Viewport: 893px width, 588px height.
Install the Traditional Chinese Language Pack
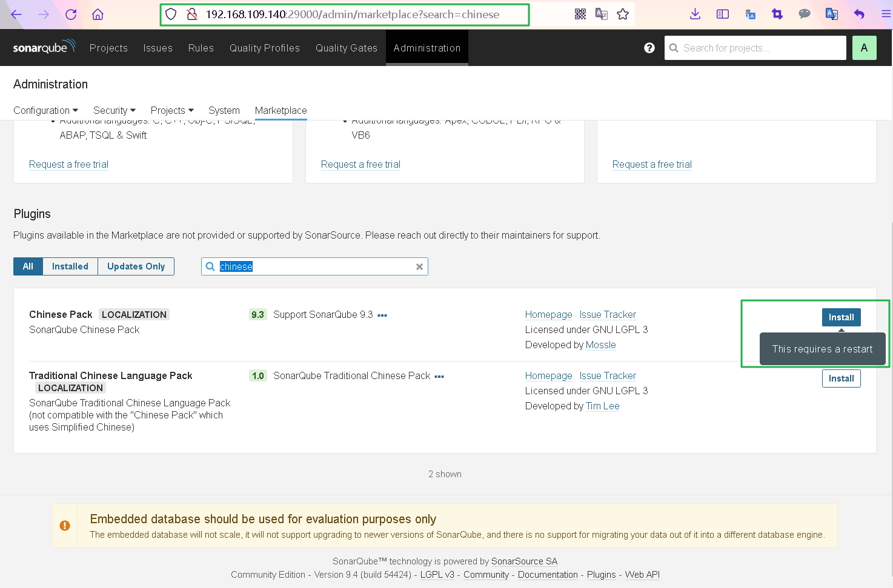842,378
